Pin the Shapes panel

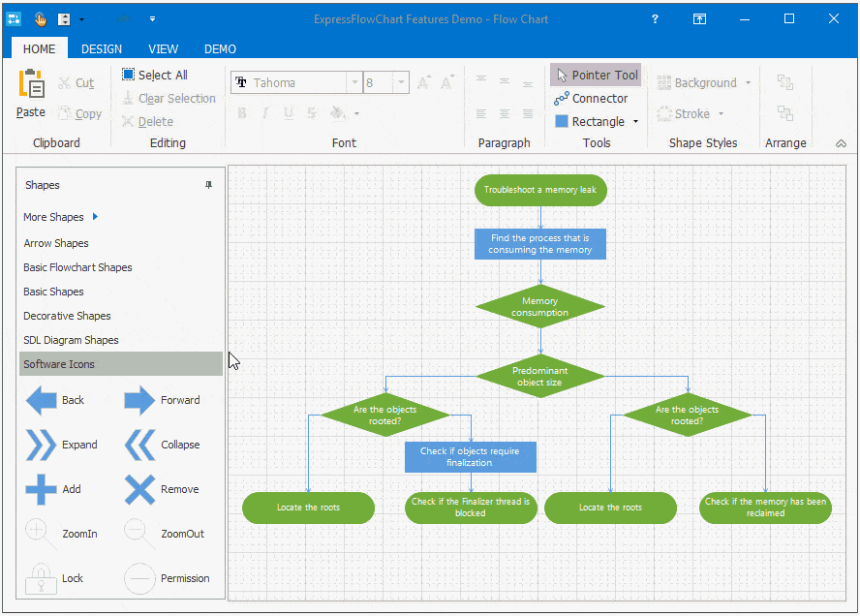coord(208,185)
